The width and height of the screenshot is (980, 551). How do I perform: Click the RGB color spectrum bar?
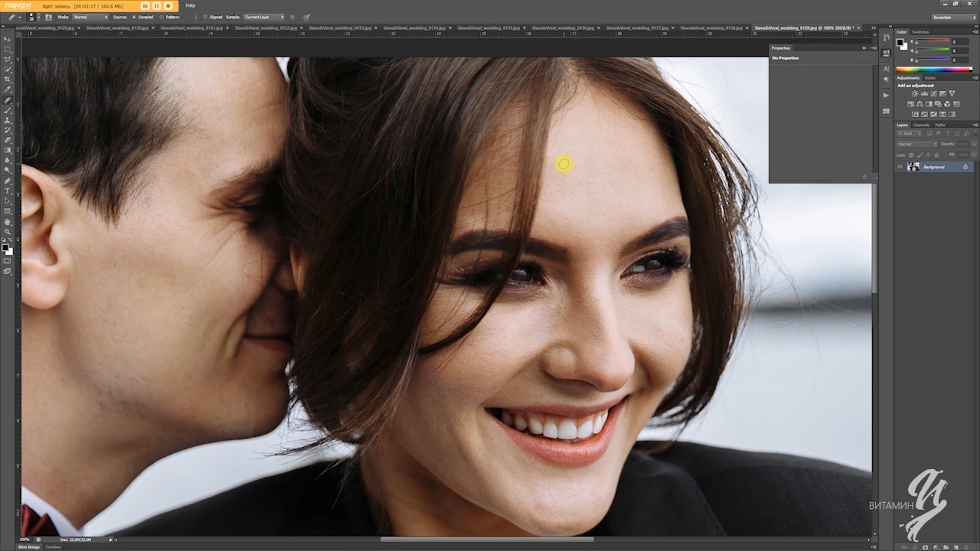click(933, 69)
